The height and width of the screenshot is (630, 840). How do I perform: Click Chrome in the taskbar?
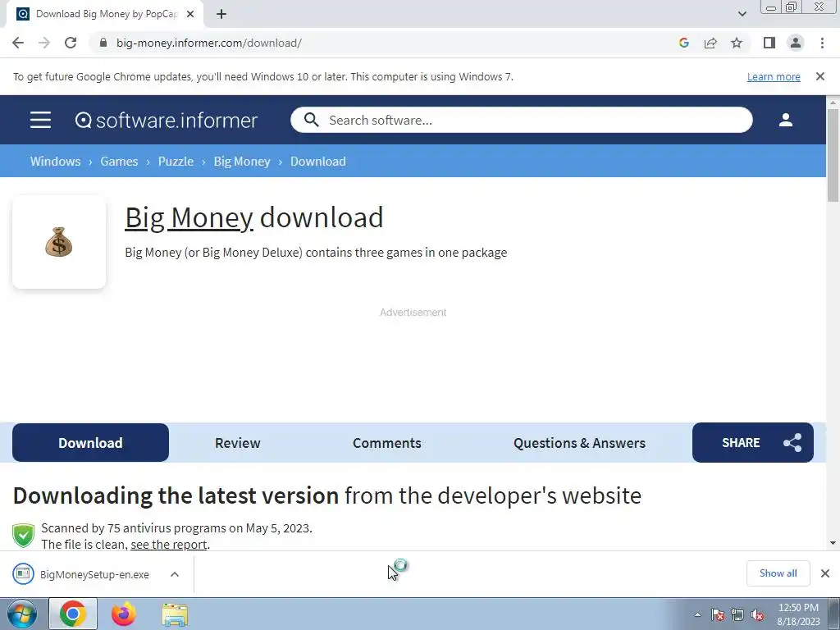pos(73,614)
